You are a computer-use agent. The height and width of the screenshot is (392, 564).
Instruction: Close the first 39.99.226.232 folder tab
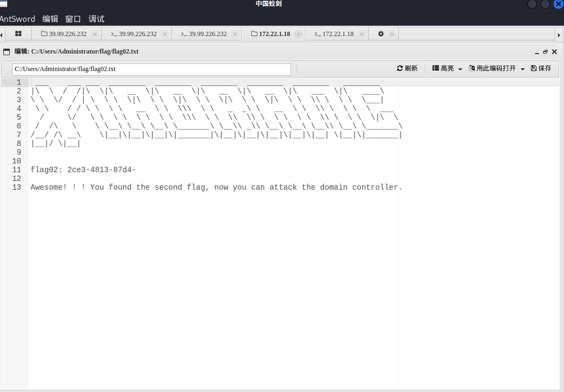pyautogui.click(x=95, y=34)
